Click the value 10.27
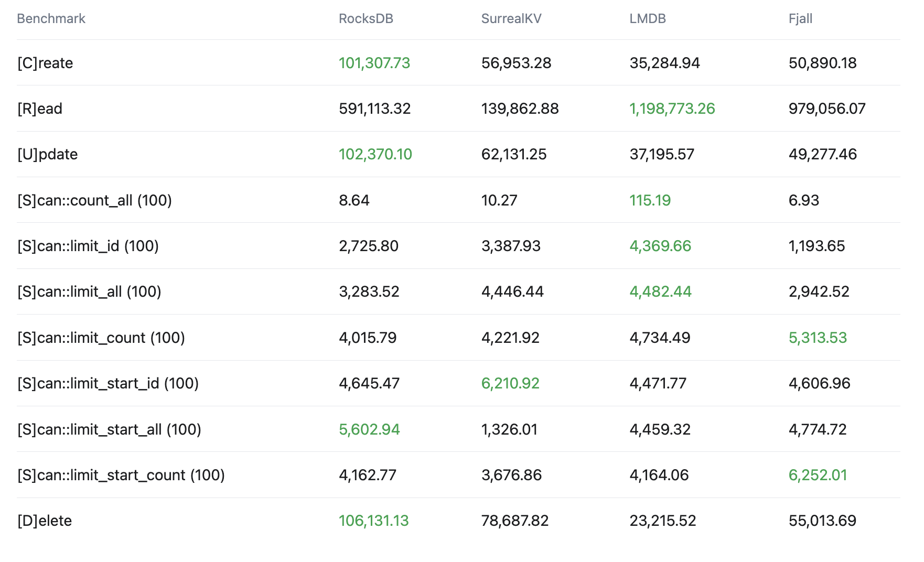This screenshot has height=562, width=924. (499, 200)
